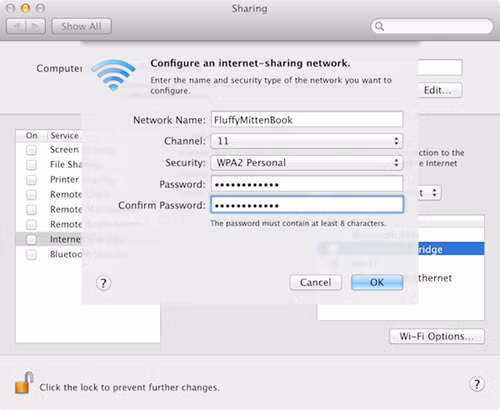Click the help button at window bottom right

[477, 384]
